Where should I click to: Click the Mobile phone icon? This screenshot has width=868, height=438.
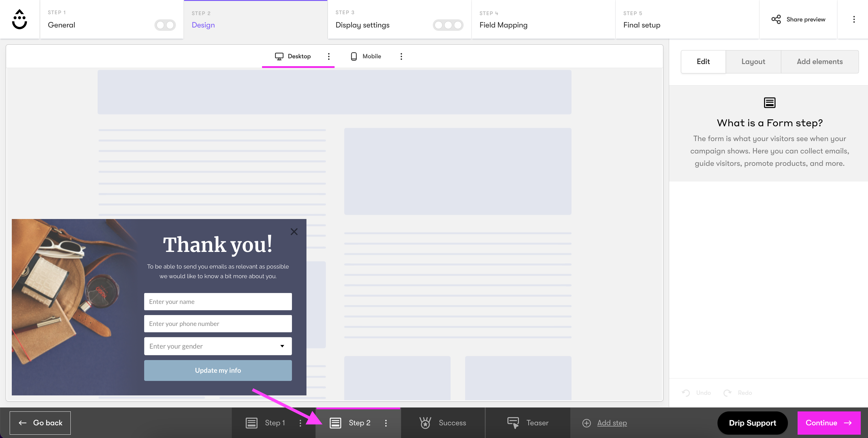(x=354, y=56)
